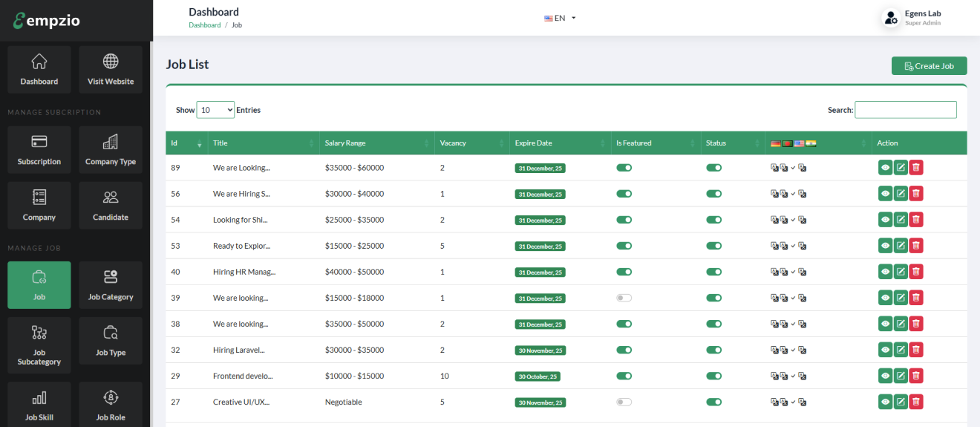Toggle Is Featured for job 89
The height and width of the screenshot is (427, 980).
[x=624, y=168]
